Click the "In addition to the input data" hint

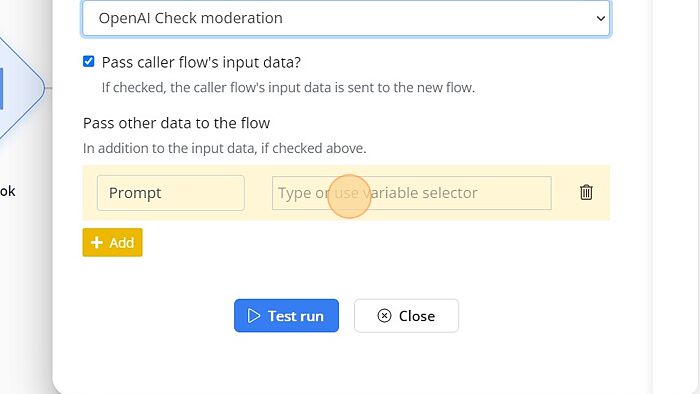[x=225, y=148]
